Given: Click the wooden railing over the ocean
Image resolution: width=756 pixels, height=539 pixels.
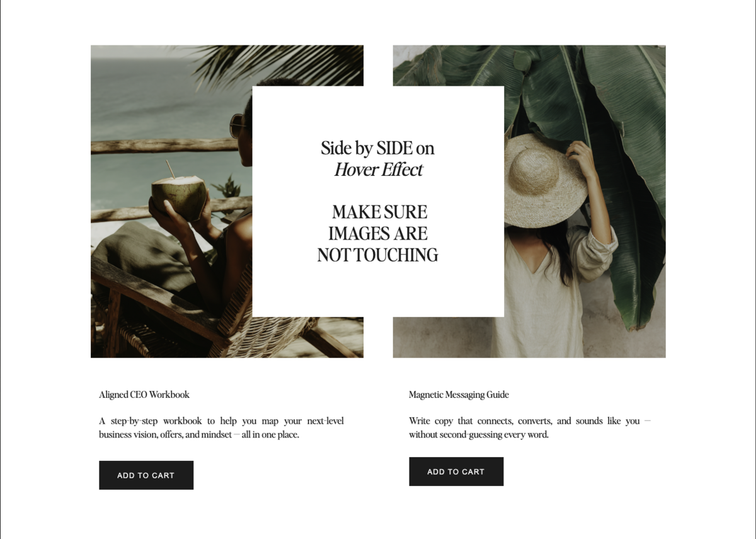Looking at the screenshot, I should point(164,146).
